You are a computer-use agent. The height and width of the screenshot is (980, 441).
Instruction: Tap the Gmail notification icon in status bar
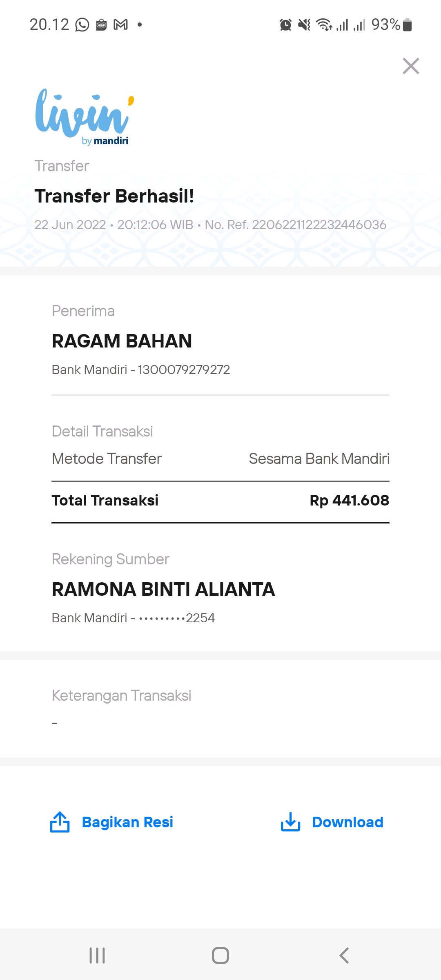(x=120, y=25)
